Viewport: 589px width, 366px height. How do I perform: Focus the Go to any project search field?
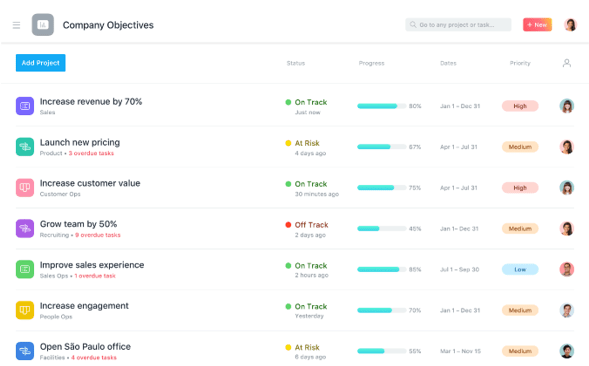point(458,25)
